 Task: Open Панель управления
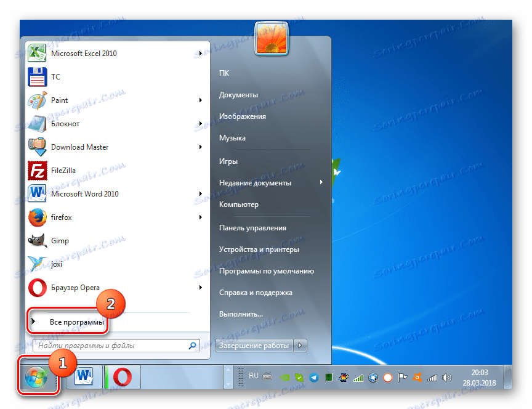click(252, 228)
